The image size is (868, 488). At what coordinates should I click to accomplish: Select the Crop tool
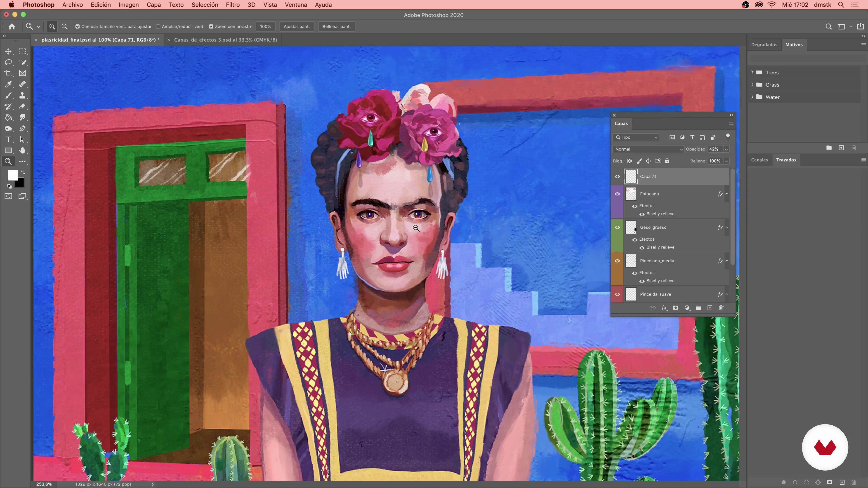[x=8, y=73]
